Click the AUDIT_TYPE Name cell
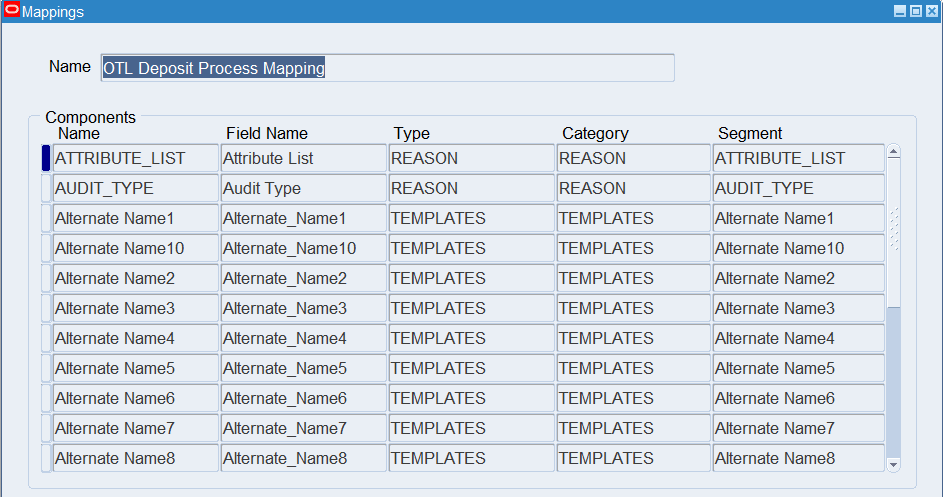This screenshot has width=943, height=497. pos(135,188)
